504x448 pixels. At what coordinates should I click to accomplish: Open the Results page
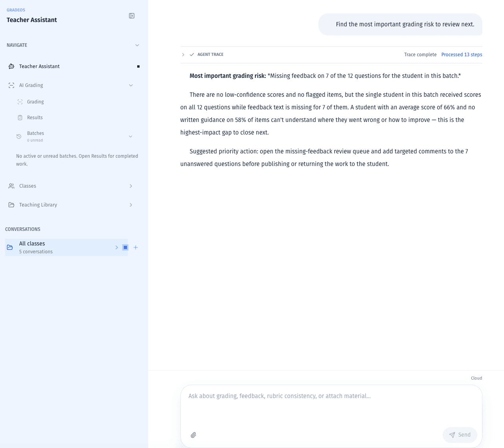[35, 118]
